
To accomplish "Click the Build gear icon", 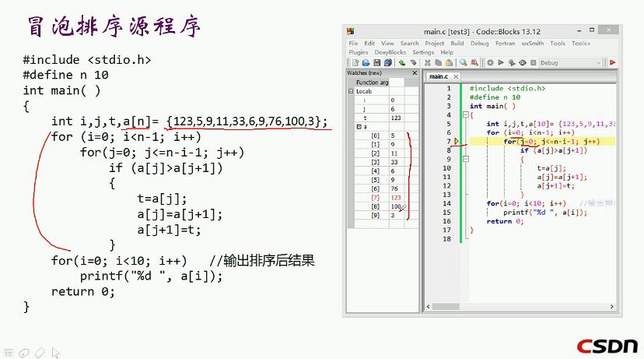I will tap(490, 63).
